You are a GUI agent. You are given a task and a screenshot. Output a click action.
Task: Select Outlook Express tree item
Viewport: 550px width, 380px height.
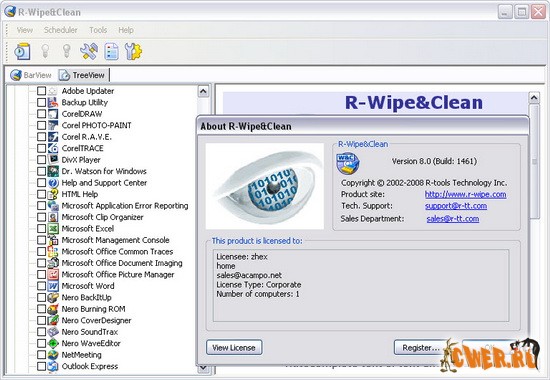click(x=90, y=366)
